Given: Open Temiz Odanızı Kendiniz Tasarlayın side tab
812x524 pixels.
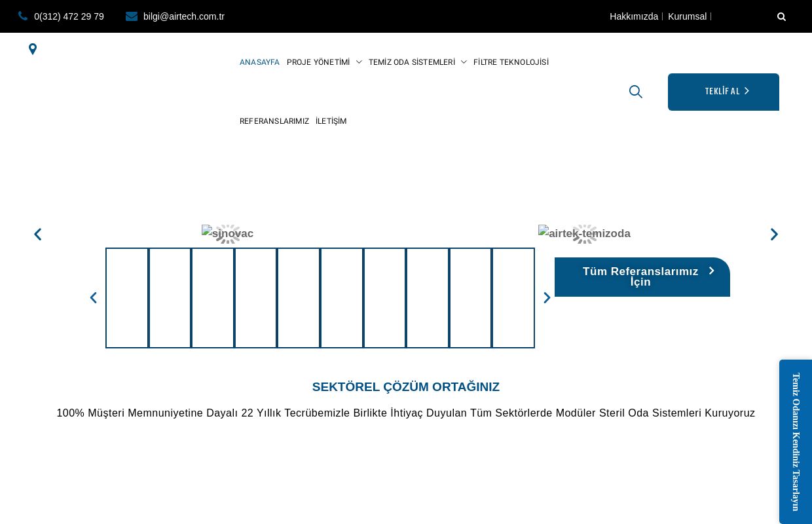Looking at the screenshot, I should coord(796,441).
